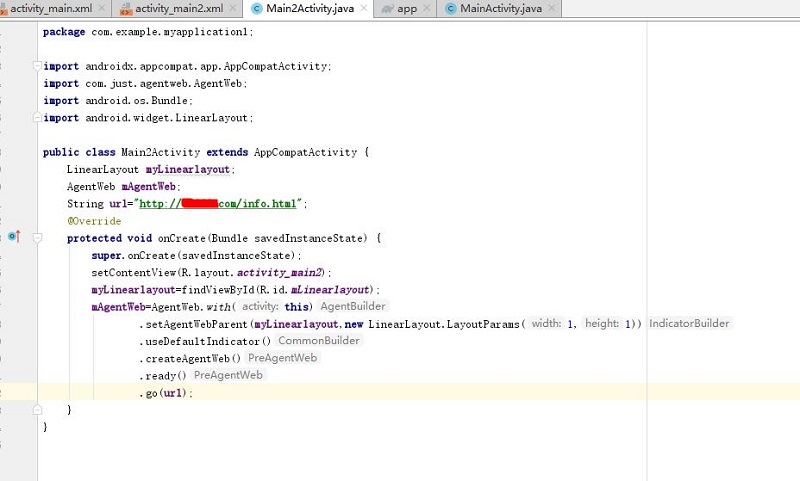This screenshot has width=800, height=481.
Task: Click the import com.just.agentweb.AgentWeb line
Action: pyautogui.click(x=145, y=83)
